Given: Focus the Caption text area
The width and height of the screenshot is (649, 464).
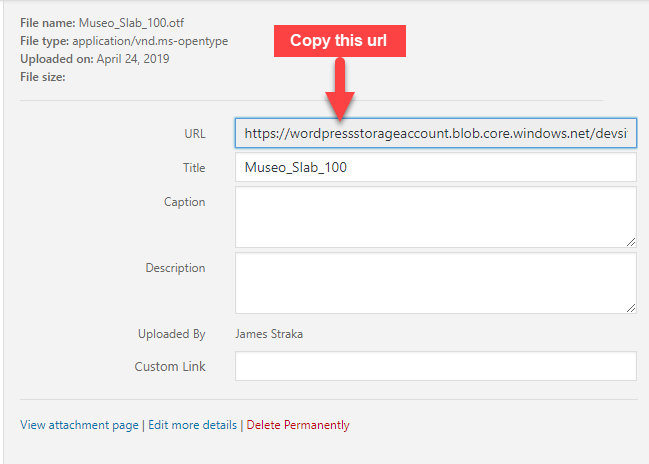Looking at the screenshot, I should pyautogui.click(x=435, y=216).
